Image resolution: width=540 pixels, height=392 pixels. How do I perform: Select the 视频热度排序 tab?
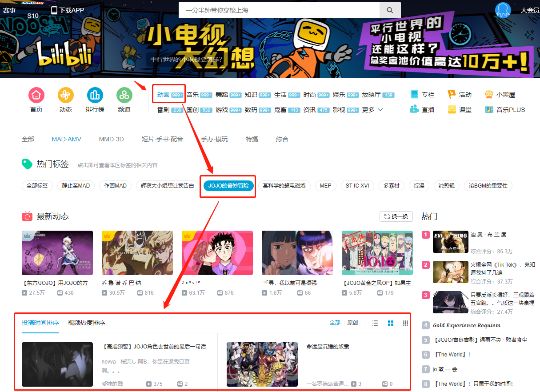pyautogui.click(x=86, y=323)
